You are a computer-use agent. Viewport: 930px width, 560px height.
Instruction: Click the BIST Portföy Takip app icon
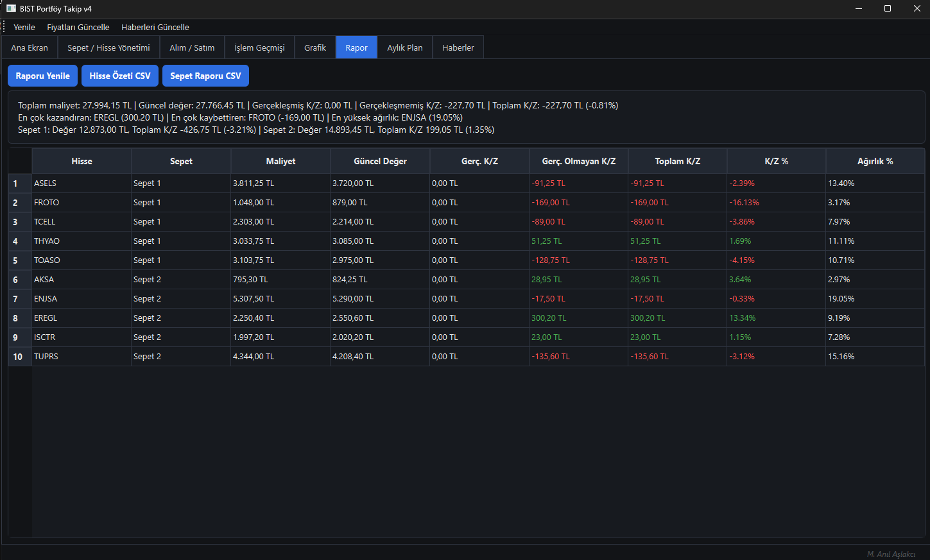(11, 8)
